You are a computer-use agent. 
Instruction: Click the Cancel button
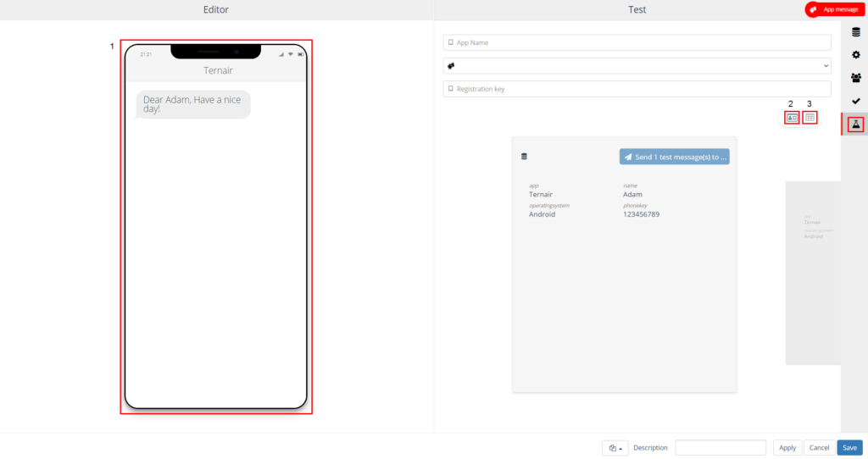(x=819, y=448)
